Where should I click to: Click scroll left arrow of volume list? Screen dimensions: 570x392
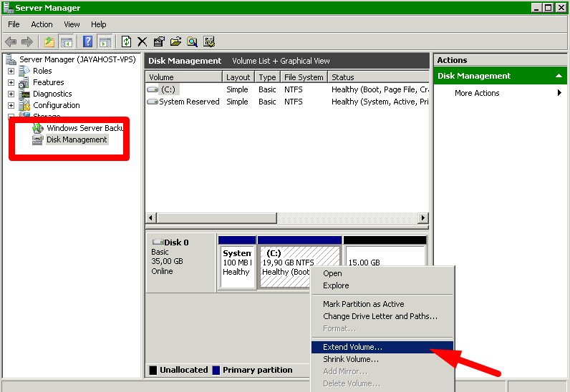(151, 218)
